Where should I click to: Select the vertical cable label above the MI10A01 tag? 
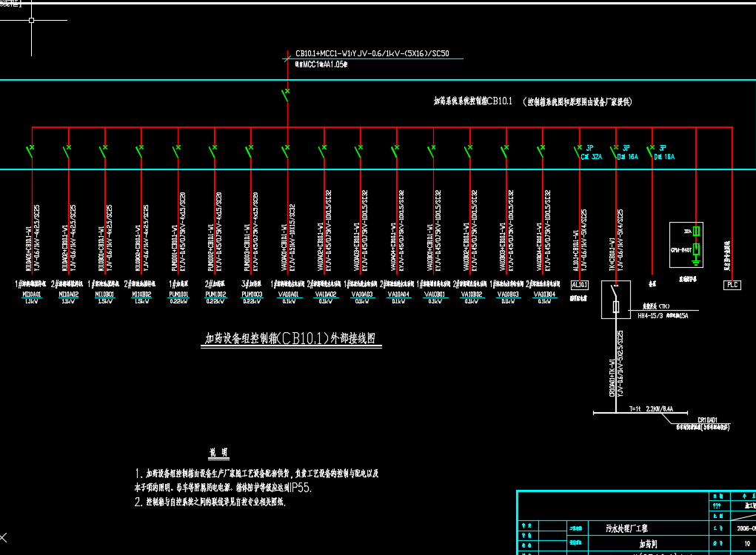click(x=33, y=237)
